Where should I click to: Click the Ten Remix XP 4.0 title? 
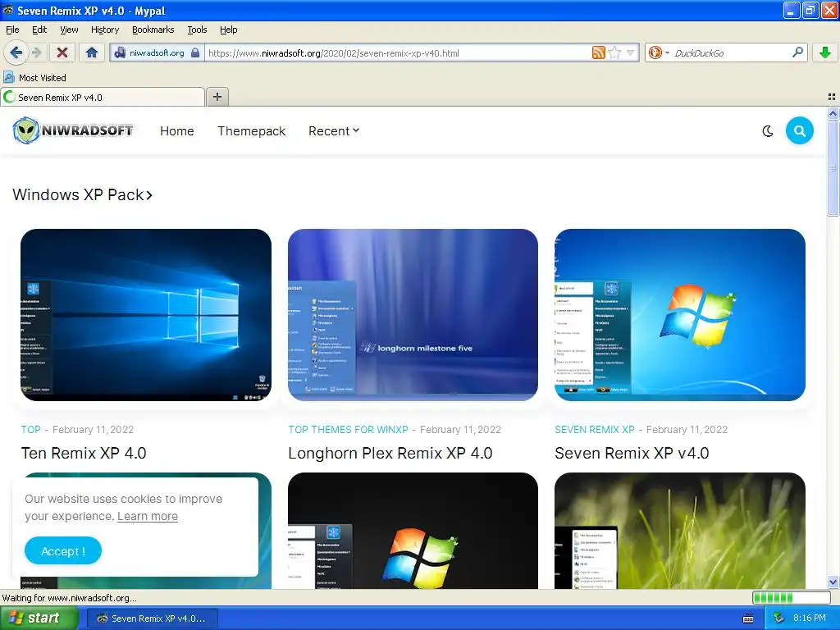[84, 453]
